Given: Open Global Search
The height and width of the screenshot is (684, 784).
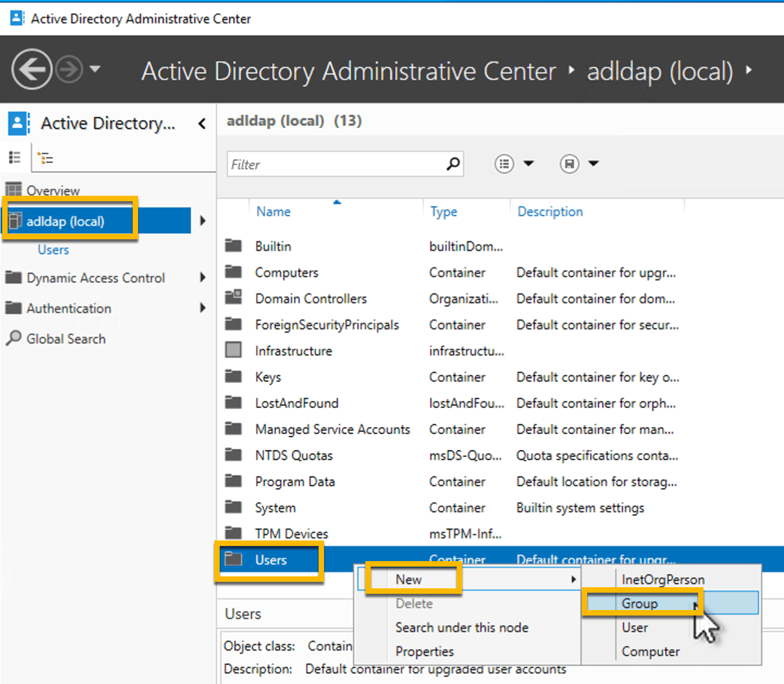Looking at the screenshot, I should [66, 339].
